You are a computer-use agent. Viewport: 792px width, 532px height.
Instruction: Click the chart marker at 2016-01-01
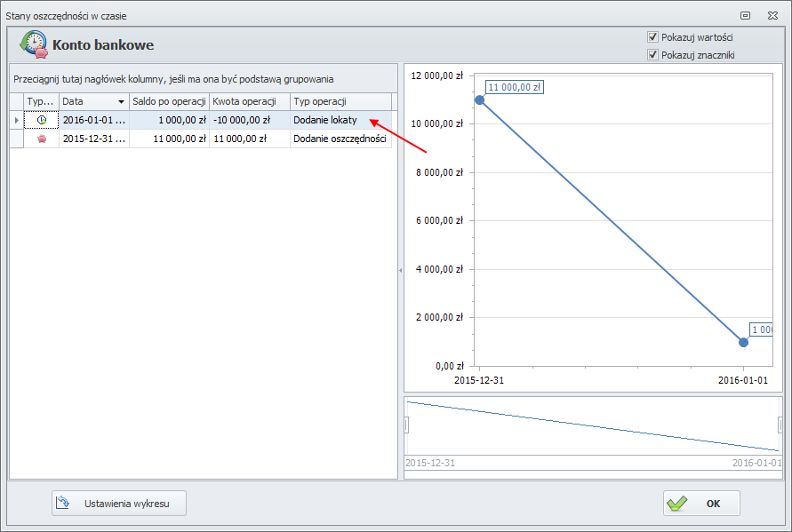744,342
